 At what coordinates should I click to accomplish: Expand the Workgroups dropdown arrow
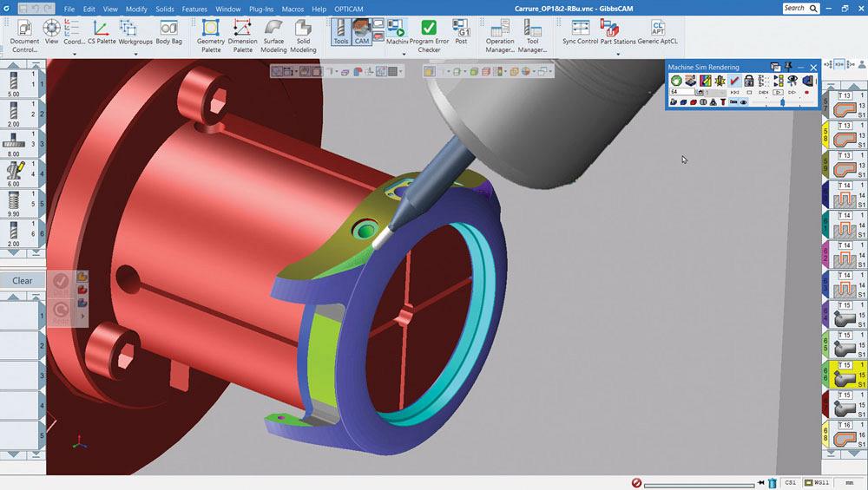click(x=135, y=54)
